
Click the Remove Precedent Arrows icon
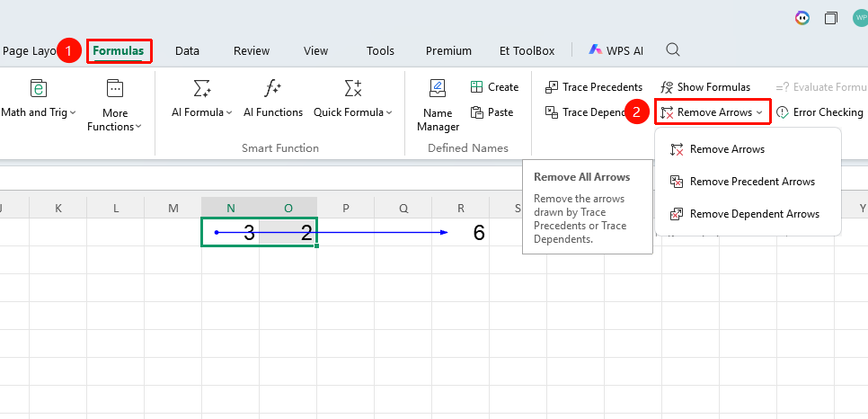pyautogui.click(x=677, y=182)
